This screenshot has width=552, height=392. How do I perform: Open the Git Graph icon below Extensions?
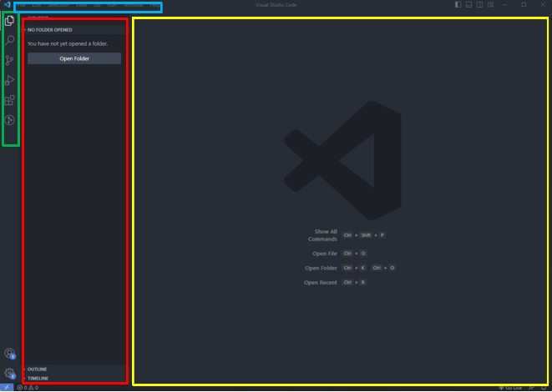(9, 120)
